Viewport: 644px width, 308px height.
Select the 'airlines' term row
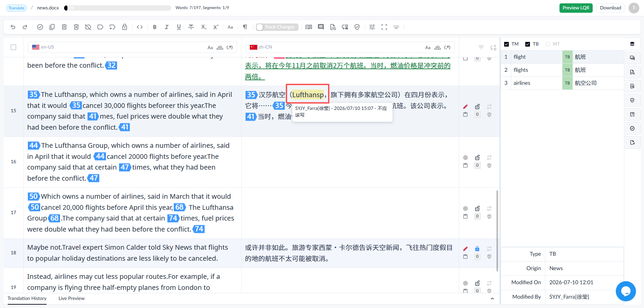562,83
